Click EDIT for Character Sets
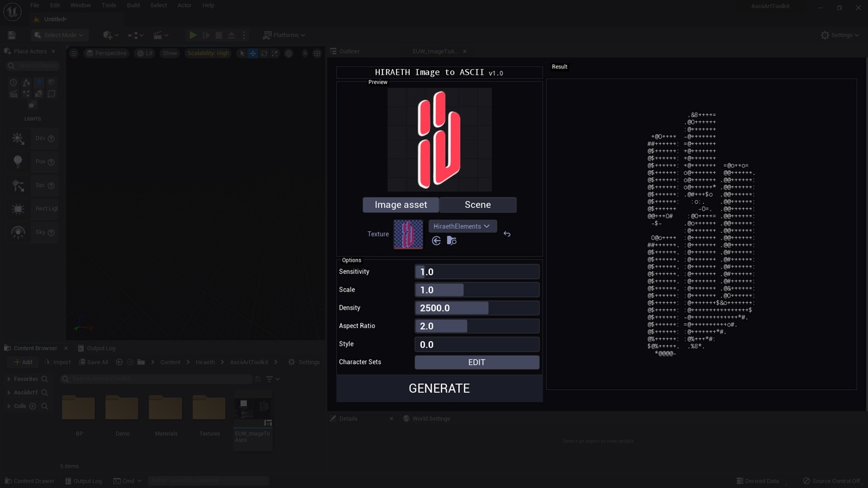868x488 pixels. coord(477,363)
